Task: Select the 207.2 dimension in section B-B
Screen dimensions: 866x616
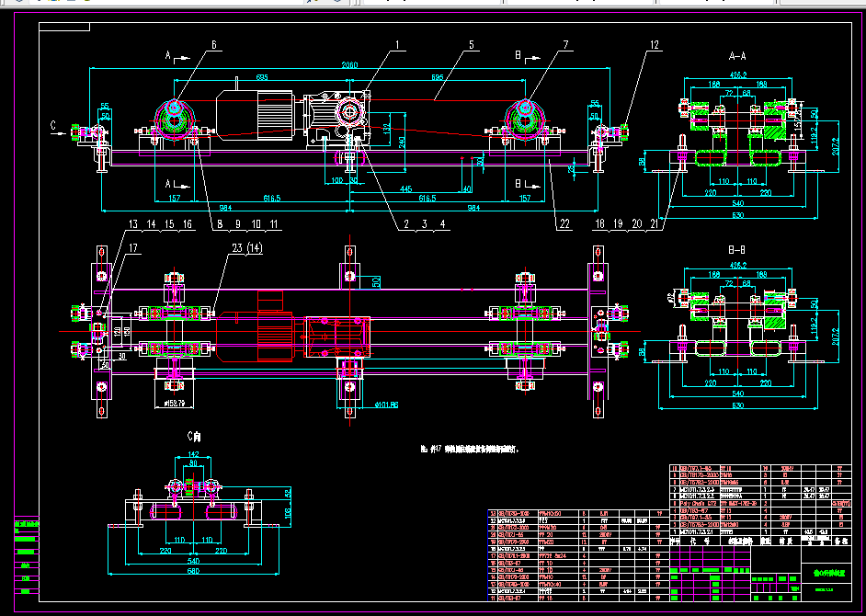Action: [835, 337]
